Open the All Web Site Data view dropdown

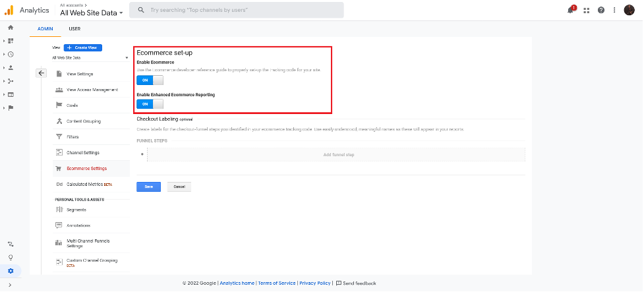pyautogui.click(x=90, y=58)
